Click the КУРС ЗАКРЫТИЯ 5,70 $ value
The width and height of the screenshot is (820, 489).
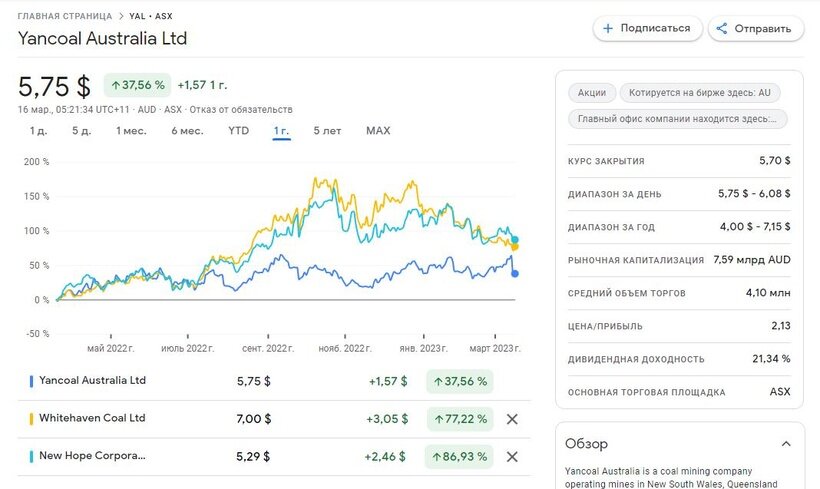(775, 161)
